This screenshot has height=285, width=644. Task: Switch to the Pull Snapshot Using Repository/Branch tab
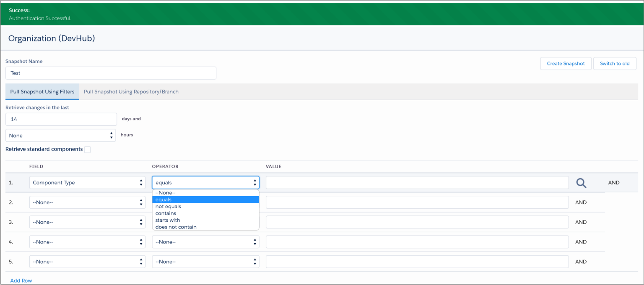click(131, 91)
